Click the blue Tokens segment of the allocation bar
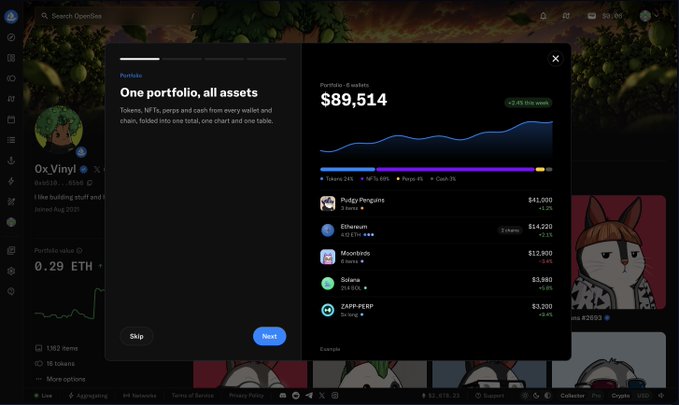 point(348,169)
